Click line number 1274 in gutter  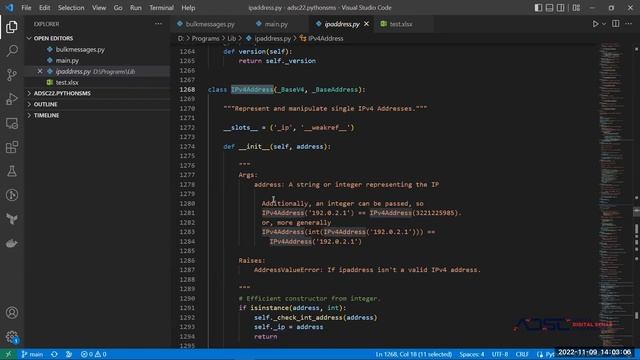(187, 147)
